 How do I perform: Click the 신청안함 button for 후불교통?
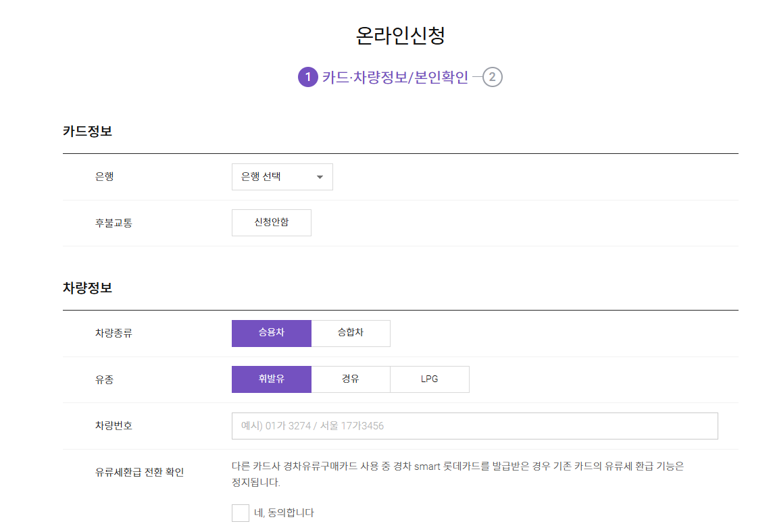pyautogui.click(x=271, y=223)
